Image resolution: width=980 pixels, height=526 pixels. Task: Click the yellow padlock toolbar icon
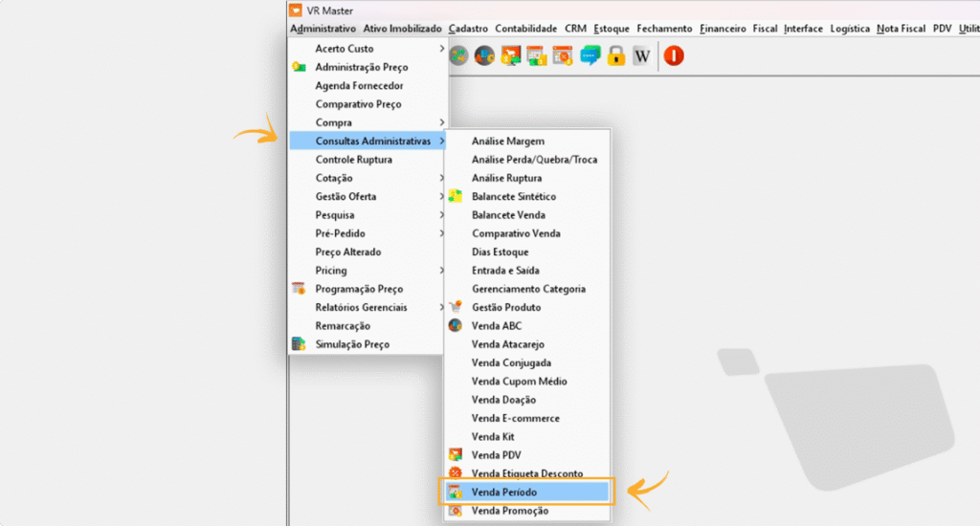pyautogui.click(x=616, y=56)
